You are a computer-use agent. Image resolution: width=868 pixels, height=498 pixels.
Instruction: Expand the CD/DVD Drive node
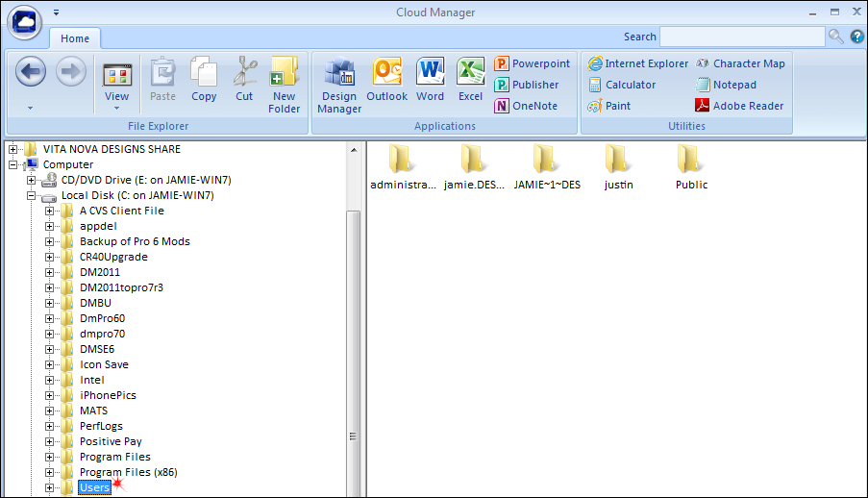32,180
